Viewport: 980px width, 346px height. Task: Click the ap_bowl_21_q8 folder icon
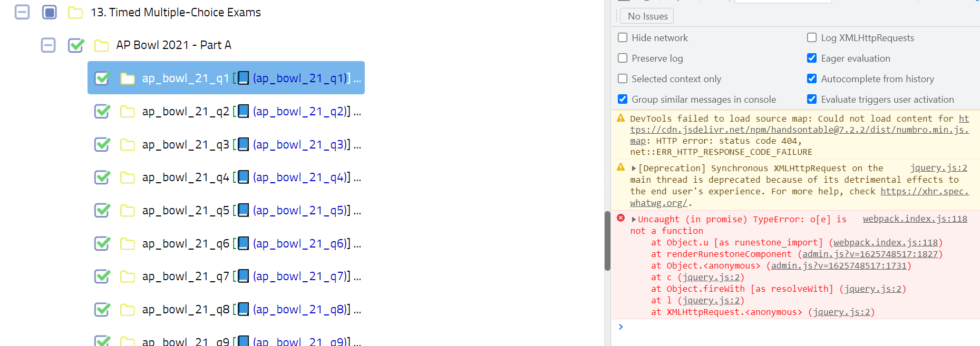click(x=128, y=310)
